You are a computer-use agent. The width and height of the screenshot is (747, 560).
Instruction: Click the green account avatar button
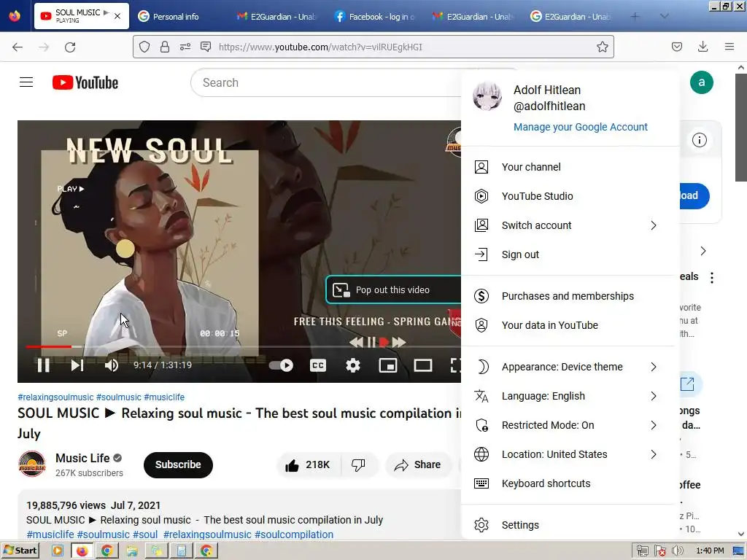click(x=701, y=82)
